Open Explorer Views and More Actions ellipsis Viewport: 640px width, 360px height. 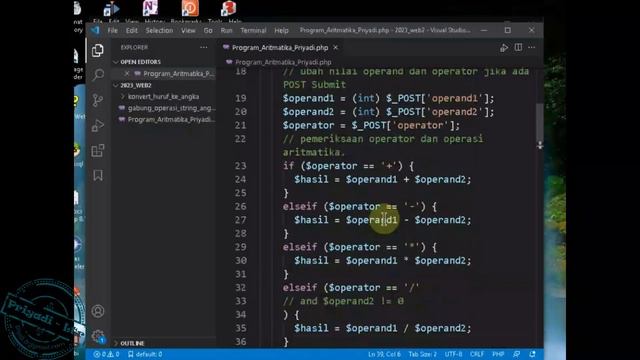coord(203,47)
